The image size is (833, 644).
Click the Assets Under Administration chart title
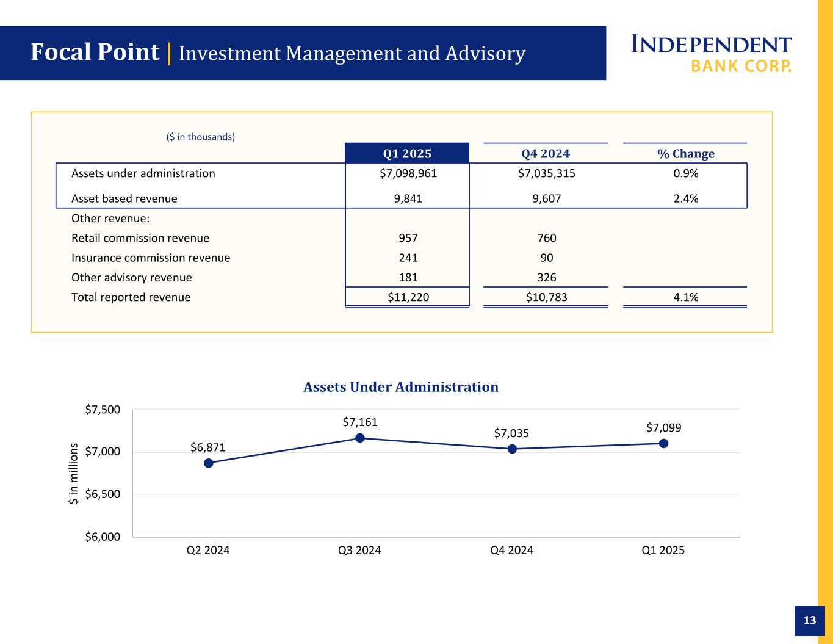[400, 387]
